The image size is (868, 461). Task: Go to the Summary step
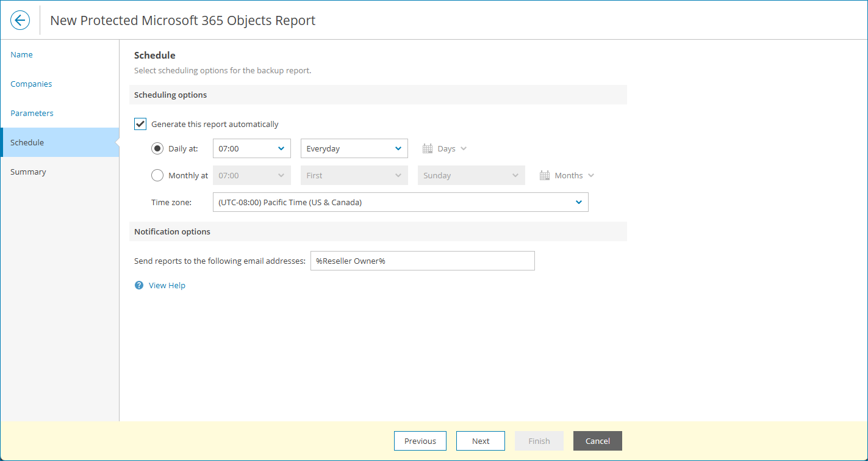[28, 172]
